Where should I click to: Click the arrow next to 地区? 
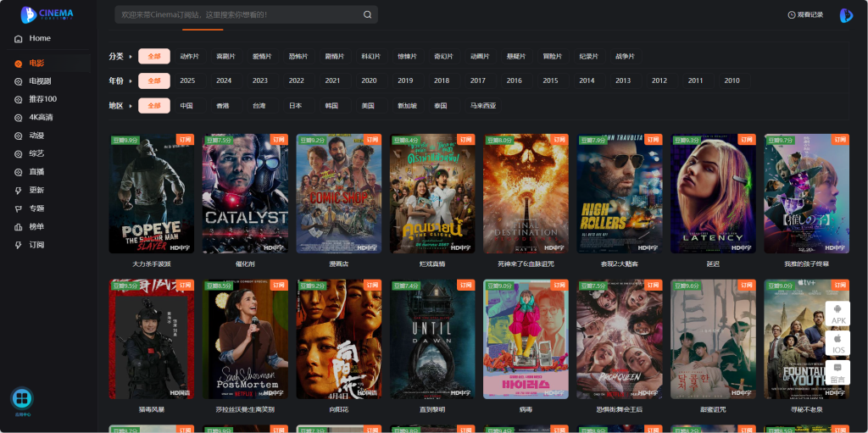(131, 106)
